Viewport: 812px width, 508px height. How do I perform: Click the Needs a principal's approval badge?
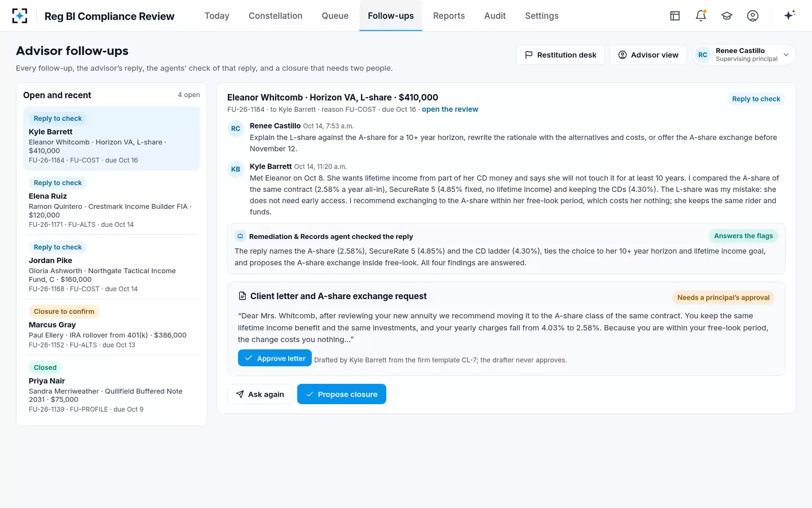723,297
